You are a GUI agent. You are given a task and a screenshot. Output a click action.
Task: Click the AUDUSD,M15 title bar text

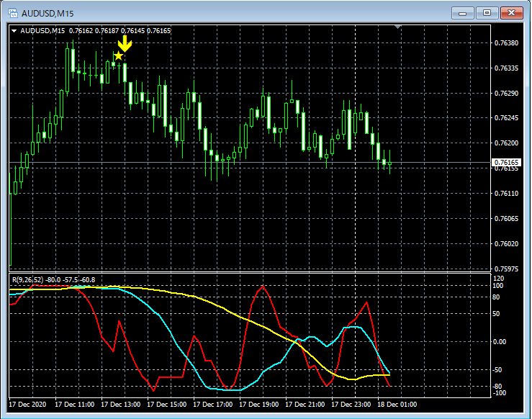(x=48, y=13)
